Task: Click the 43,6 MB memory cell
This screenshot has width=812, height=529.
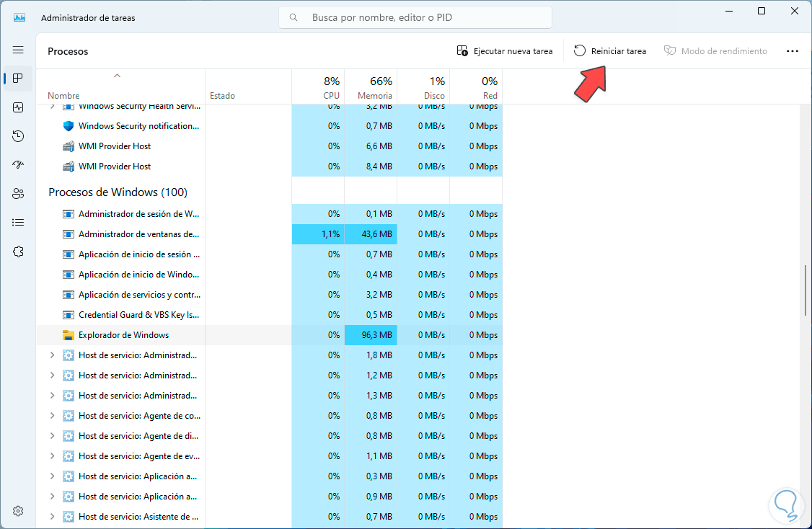Action: pos(371,234)
